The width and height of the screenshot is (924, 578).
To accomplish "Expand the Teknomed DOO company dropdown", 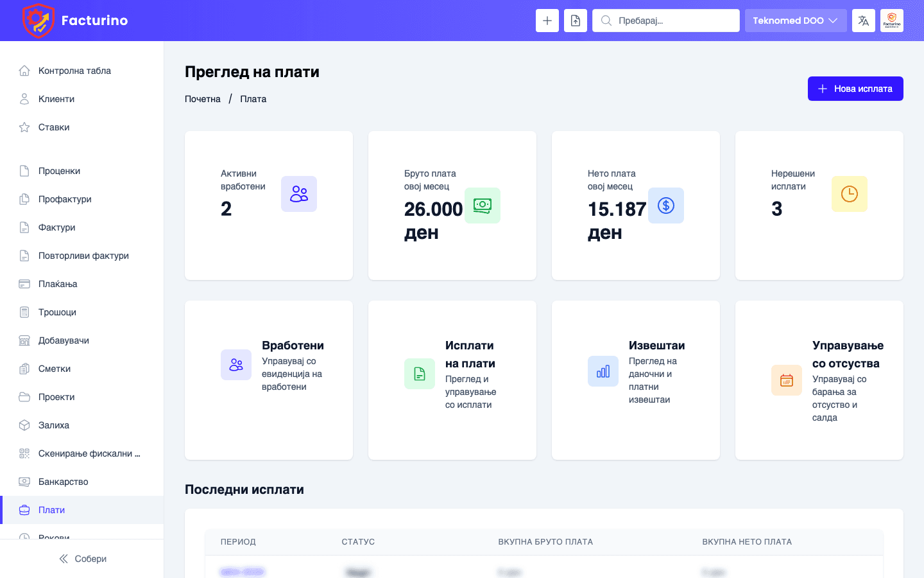I will [796, 20].
